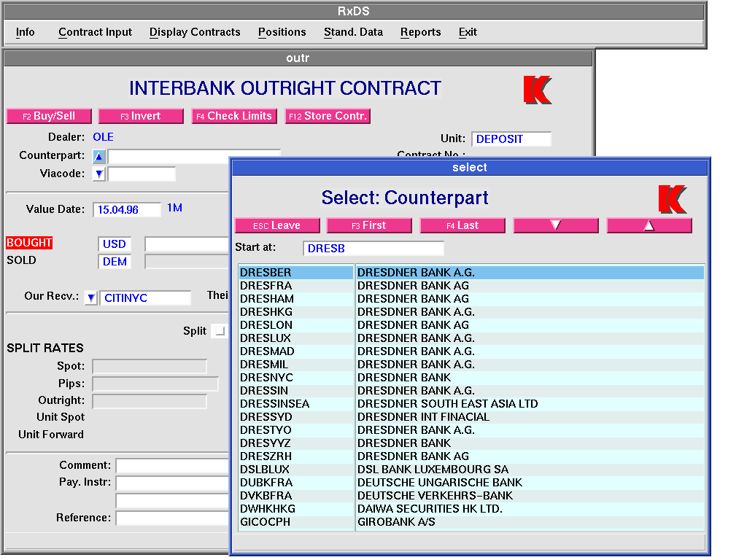Viewport: 747px width, 560px height.
Task: Click the Pay. Instr input field
Action: [172, 483]
